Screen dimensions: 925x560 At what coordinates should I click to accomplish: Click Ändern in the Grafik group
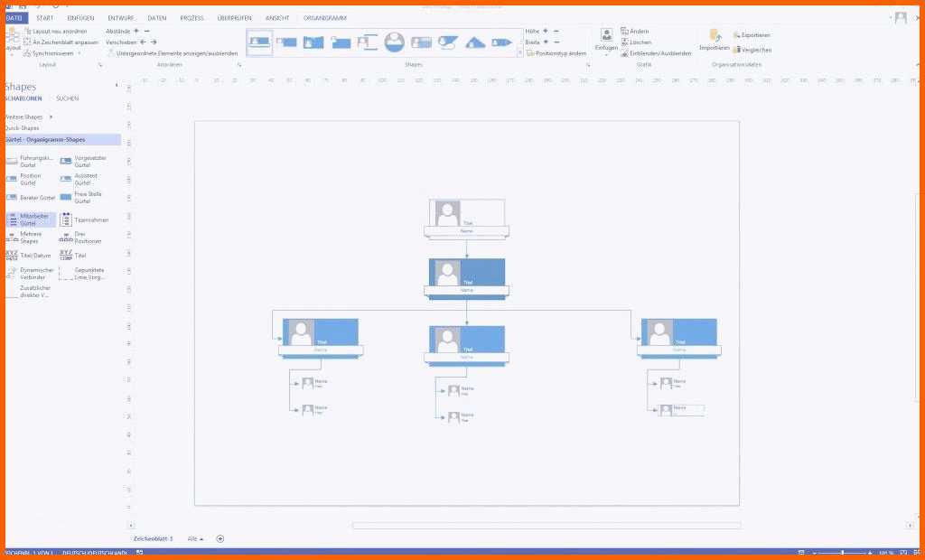[x=634, y=31]
